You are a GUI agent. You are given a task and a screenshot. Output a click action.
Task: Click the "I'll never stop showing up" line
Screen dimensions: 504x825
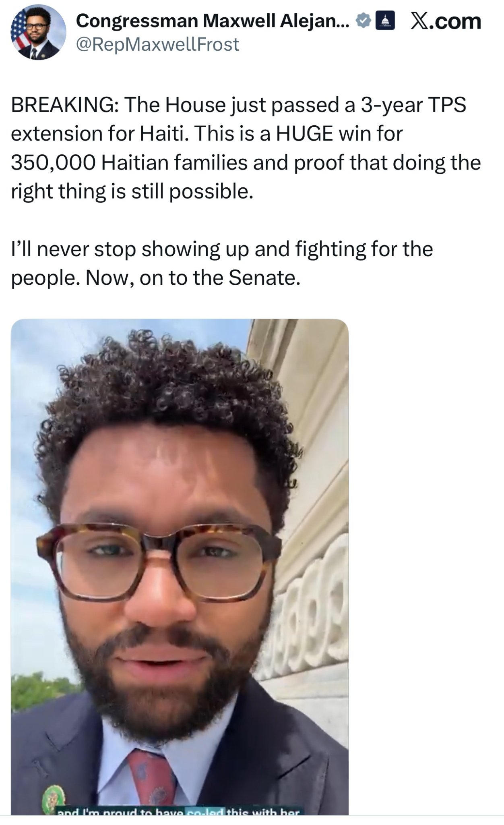[x=132, y=250]
